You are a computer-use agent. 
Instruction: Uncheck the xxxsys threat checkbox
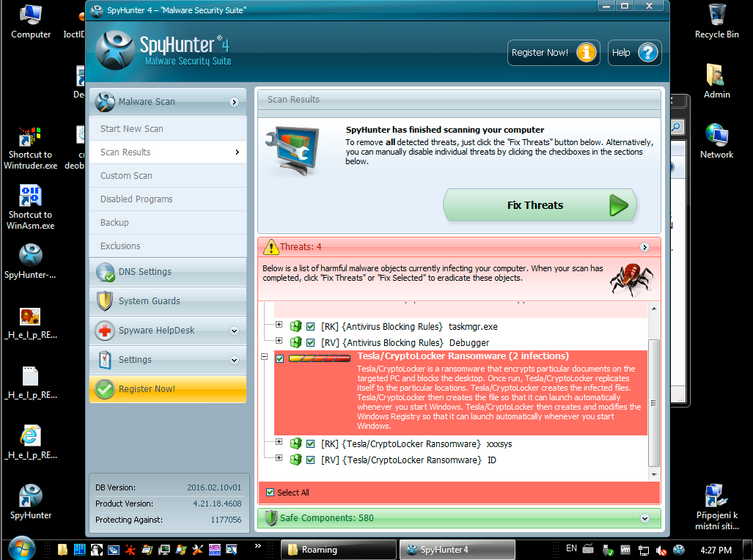pyautogui.click(x=311, y=443)
